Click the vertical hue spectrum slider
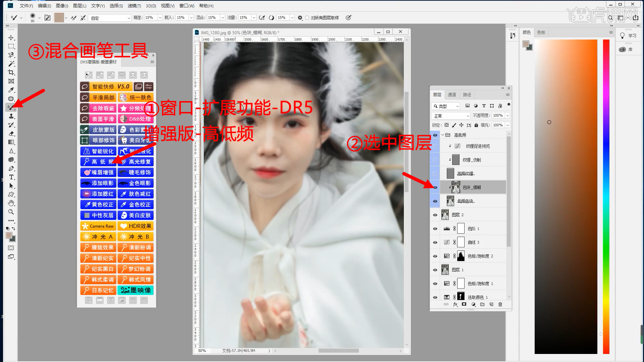The width and height of the screenshot is (644, 362). coord(606,196)
